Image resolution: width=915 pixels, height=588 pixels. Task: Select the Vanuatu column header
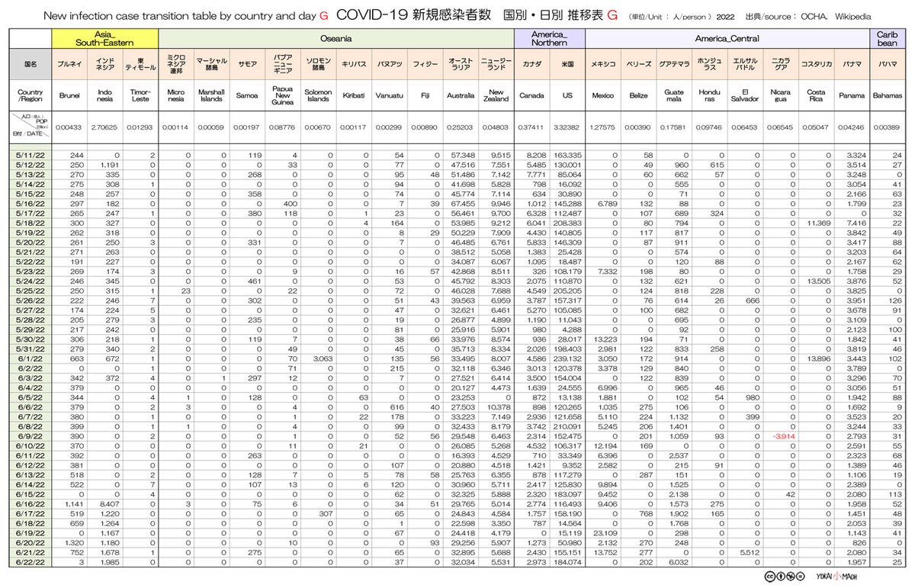(389, 96)
